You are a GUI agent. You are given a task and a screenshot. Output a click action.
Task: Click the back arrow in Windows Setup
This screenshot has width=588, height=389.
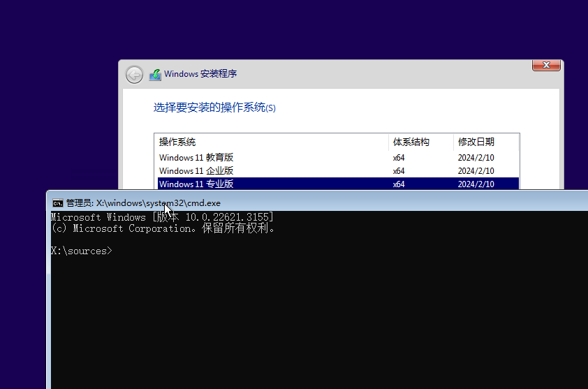[134, 75]
